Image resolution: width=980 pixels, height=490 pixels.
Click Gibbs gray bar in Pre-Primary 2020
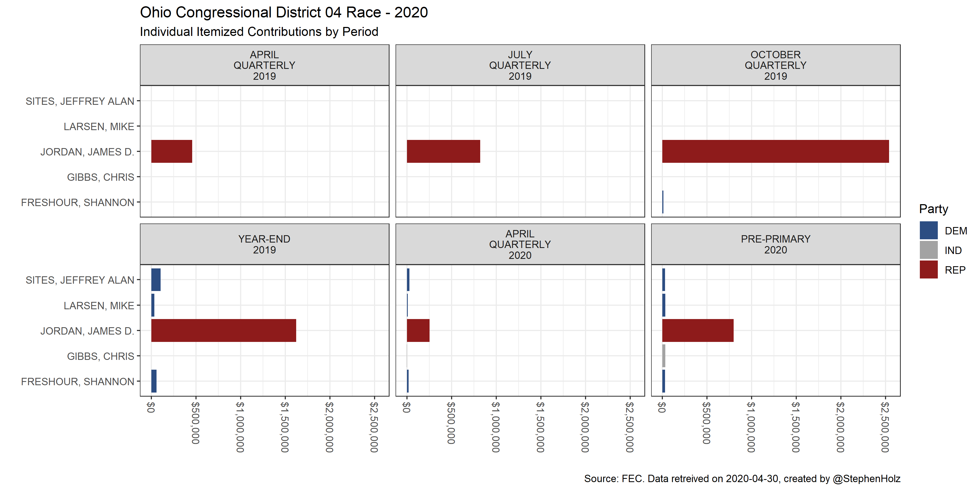pyautogui.click(x=663, y=356)
